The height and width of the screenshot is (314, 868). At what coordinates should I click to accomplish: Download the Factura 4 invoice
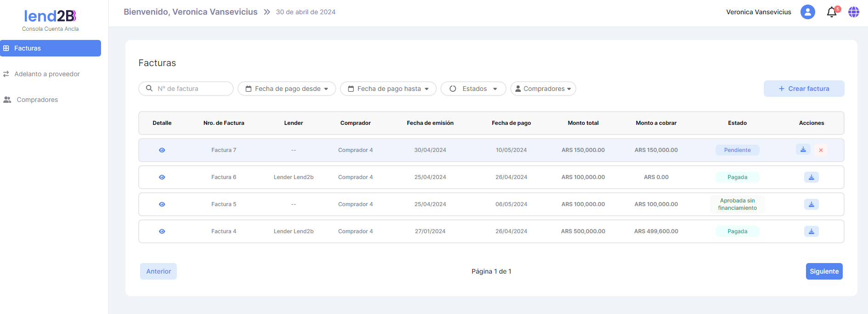point(811,231)
